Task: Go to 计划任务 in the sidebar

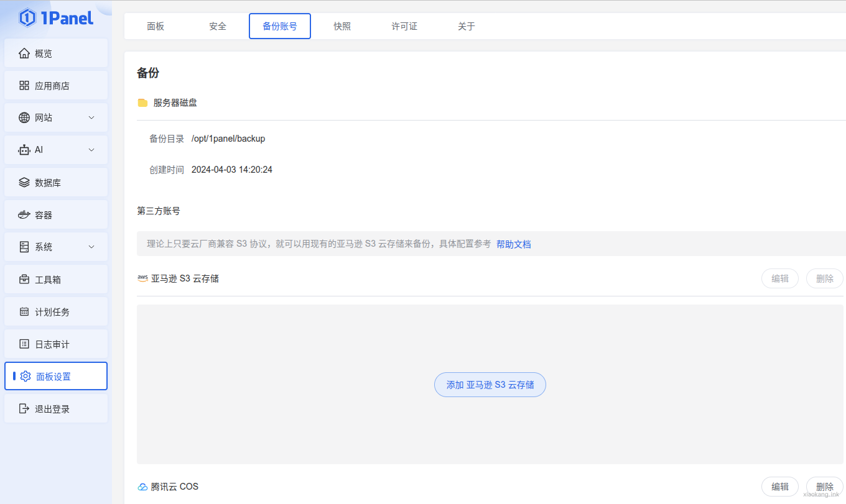Action: [56, 312]
